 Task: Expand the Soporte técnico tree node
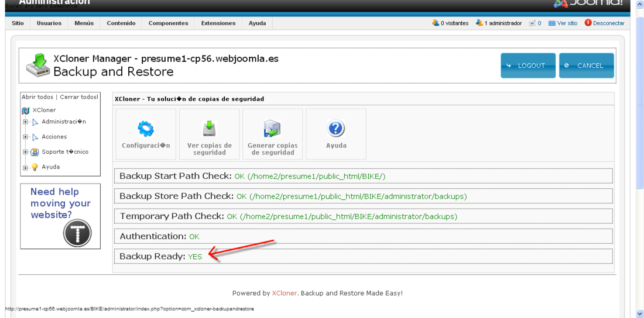point(25,152)
